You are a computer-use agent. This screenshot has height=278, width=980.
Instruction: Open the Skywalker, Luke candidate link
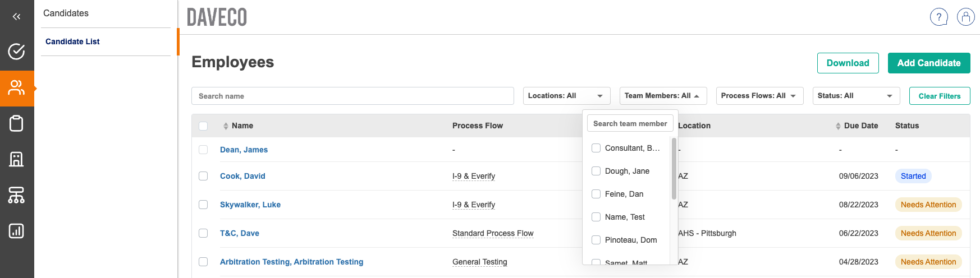pos(250,205)
